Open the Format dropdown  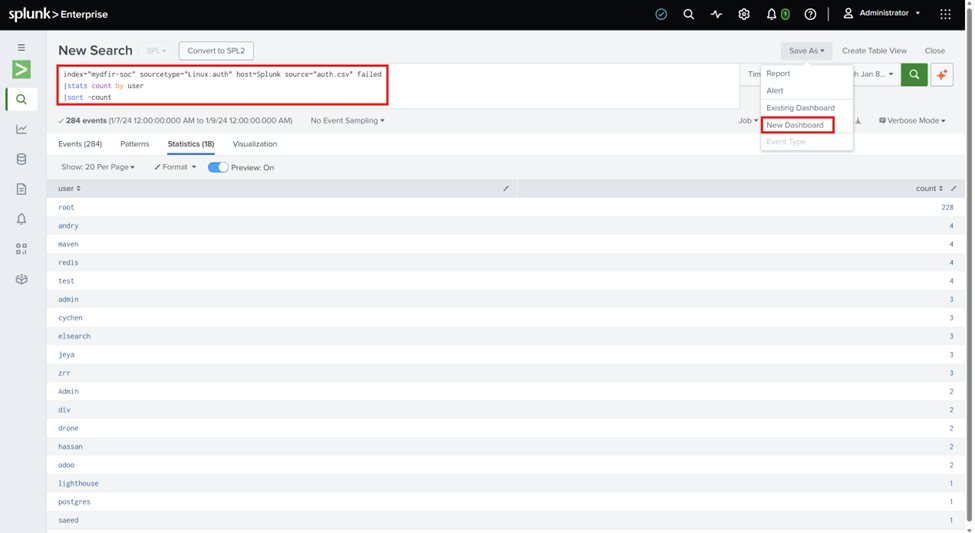click(175, 167)
